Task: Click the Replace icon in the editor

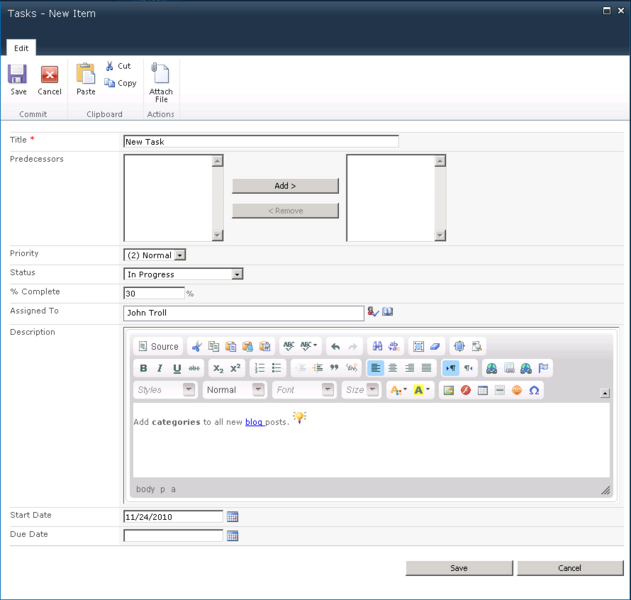Action: pyautogui.click(x=394, y=346)
